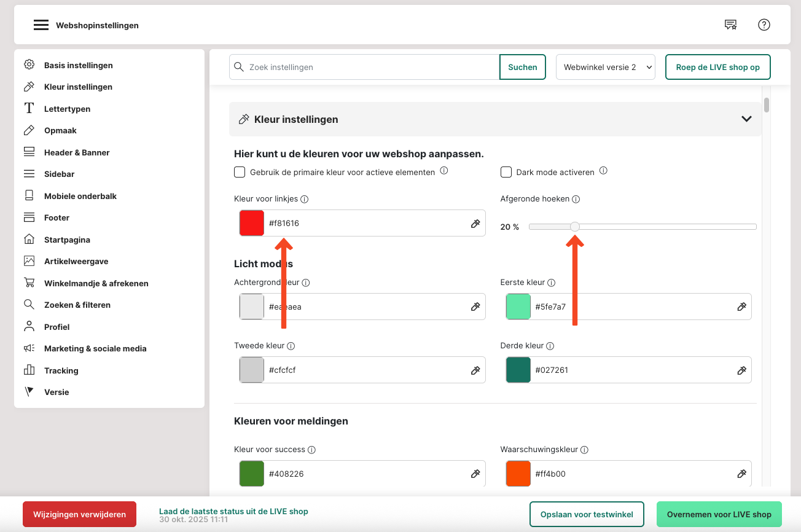The height and width of the screenshot is (532, 801).
Task: Open the help question mark icon
Action: point(764,25)
